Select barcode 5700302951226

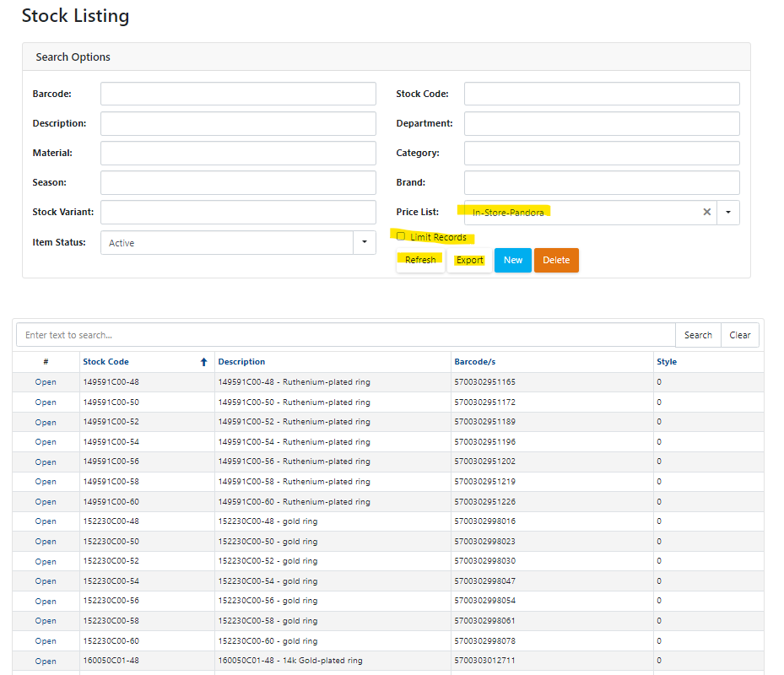[484, 501]
